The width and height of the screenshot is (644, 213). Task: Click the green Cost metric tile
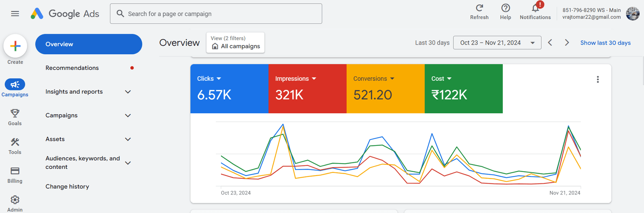pyautogui.click(x=463, y=89)
